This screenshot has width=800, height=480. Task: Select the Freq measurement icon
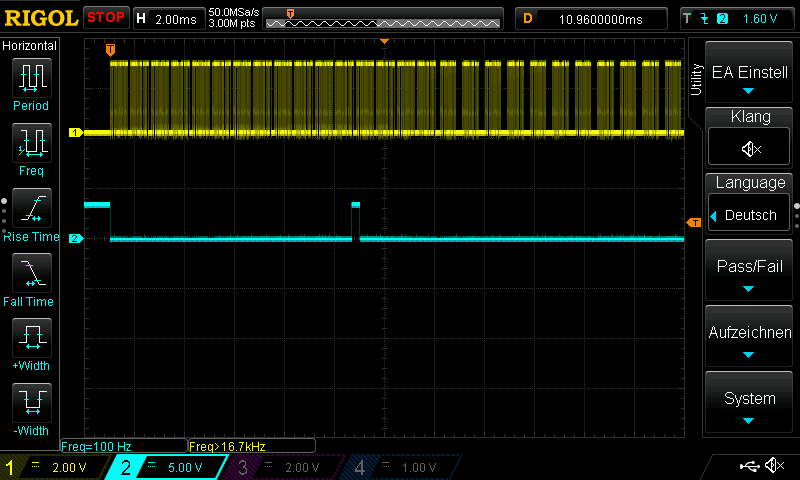click(32, 142)
